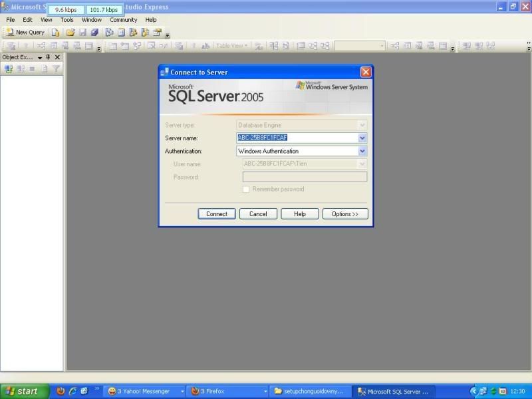Screen dimensions: 532x399
Task: Click the 101.7 kbps speed indicator
Action: (104, 10)
